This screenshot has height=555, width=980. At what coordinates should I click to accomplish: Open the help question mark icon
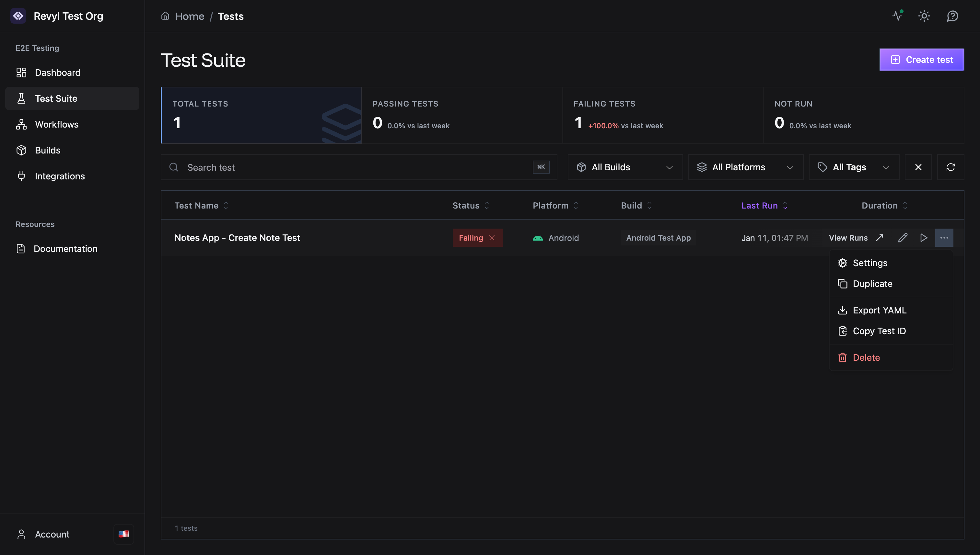[x=952, y=16]
